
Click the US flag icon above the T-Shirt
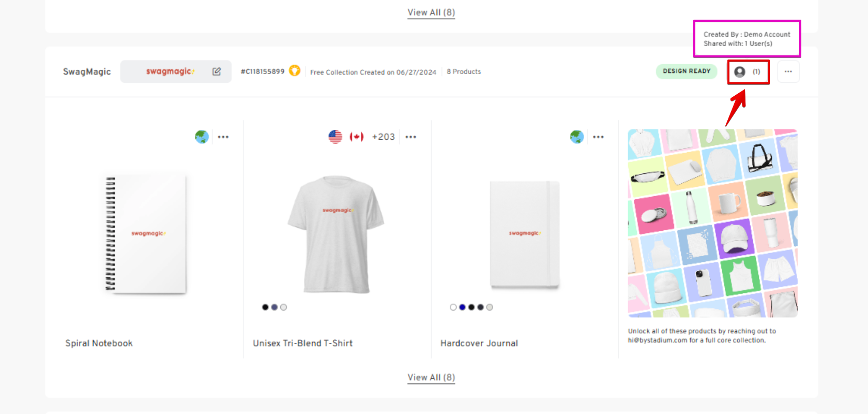(336, 137)
